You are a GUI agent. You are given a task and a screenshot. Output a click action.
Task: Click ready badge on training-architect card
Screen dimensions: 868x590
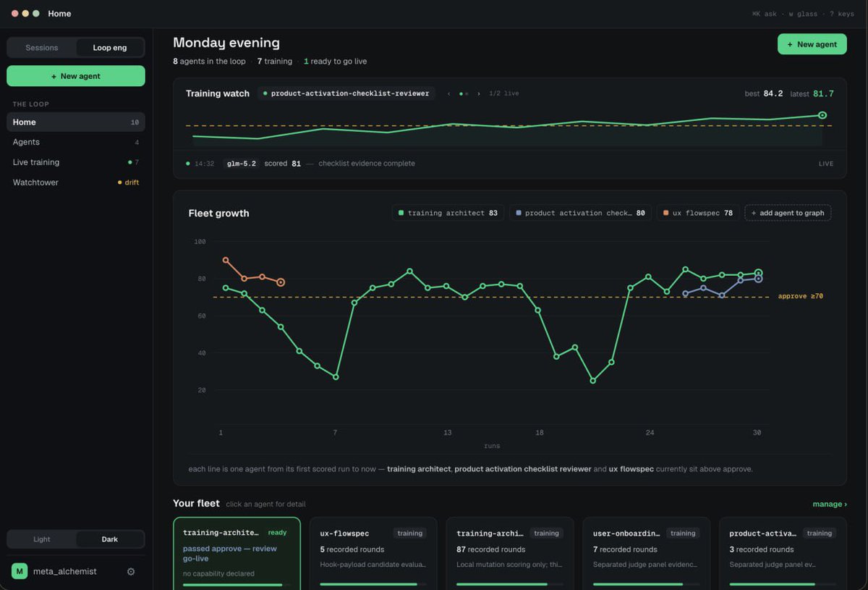[277, 532]
